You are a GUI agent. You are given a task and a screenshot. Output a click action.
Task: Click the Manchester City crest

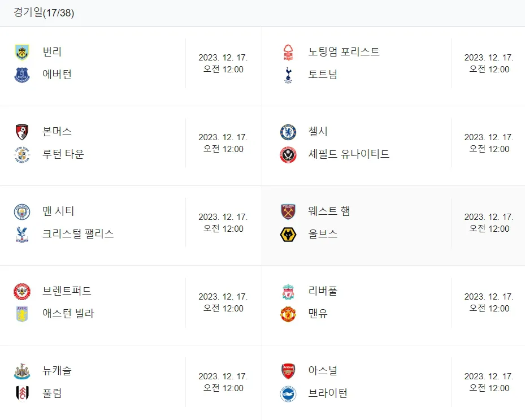tap(22, 211)
